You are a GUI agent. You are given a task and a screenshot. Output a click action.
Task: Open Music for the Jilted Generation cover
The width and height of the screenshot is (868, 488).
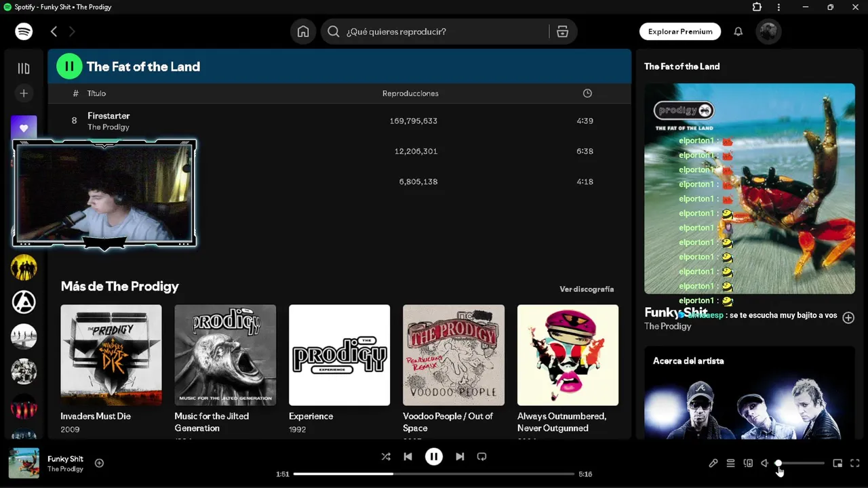(225, 355)
